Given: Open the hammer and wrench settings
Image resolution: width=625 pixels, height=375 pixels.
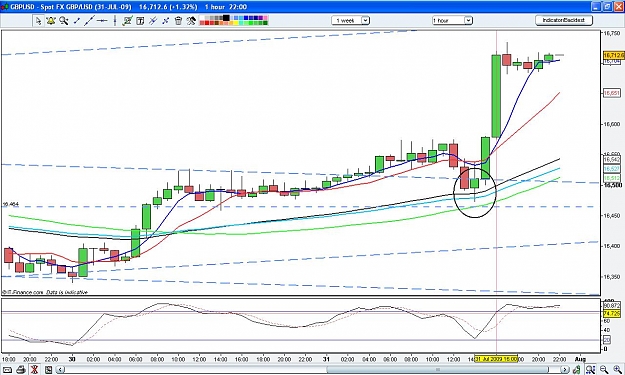Looking at the screenshot, I should point(191,20).
